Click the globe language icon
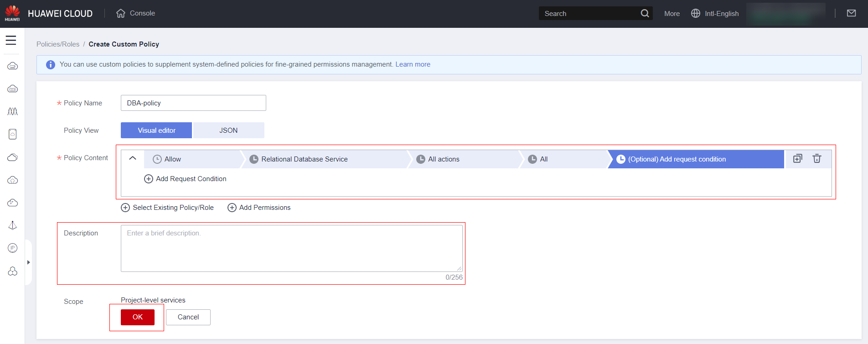The image size is (868, 344). [x=695, y=13]
